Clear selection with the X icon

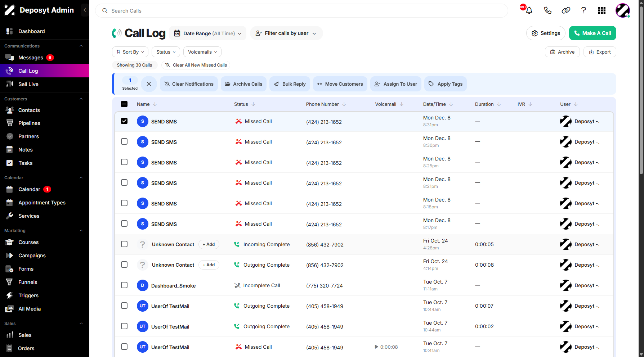pos(149,84)
